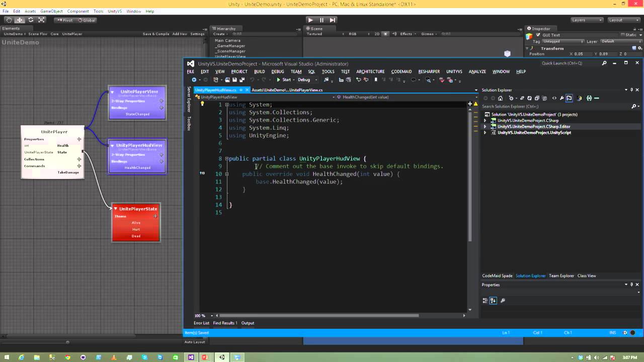Open Debug configuration dropdown
The image size is (644, 362).
(307, 80)
